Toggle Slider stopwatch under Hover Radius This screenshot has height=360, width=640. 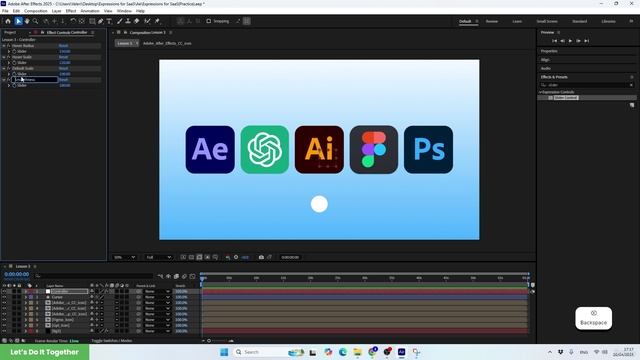(x=14, y=51)
